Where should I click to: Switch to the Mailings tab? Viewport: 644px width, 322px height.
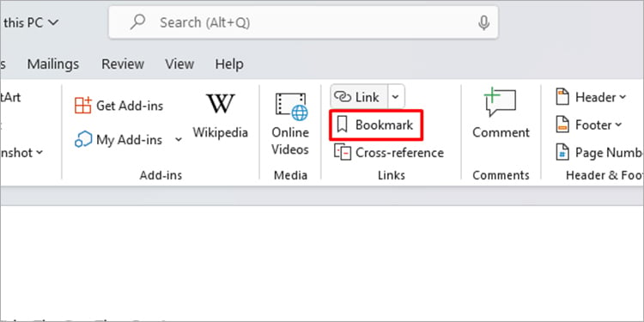click(53, 64)
